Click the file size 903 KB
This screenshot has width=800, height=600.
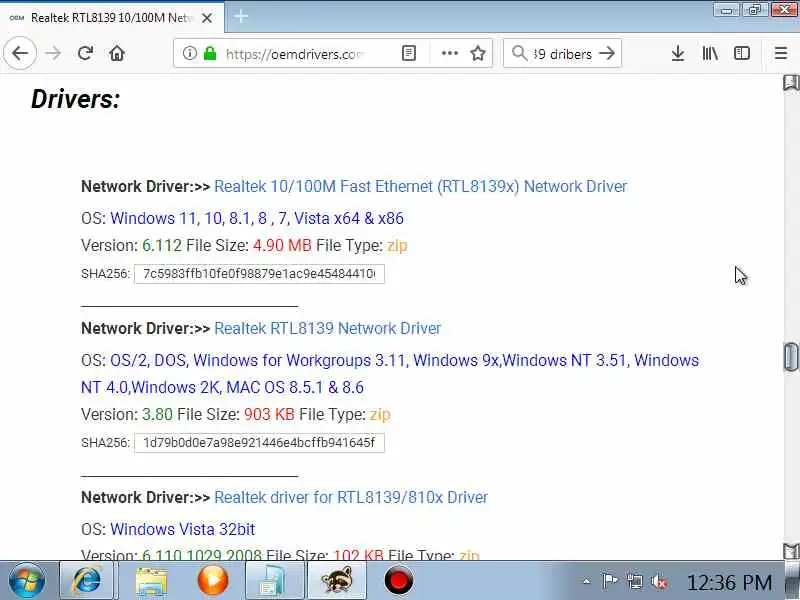(269, 415)
